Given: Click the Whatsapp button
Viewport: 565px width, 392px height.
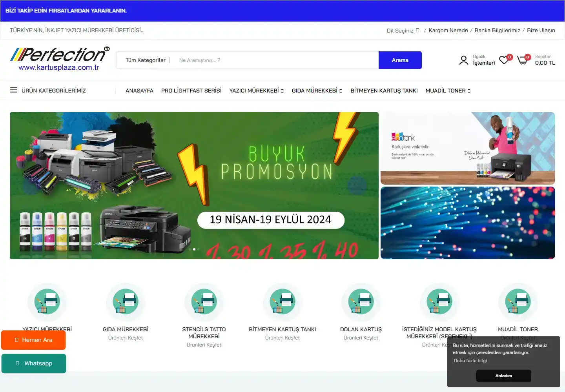Looking at the screenshot, I should tap(34, 363).
